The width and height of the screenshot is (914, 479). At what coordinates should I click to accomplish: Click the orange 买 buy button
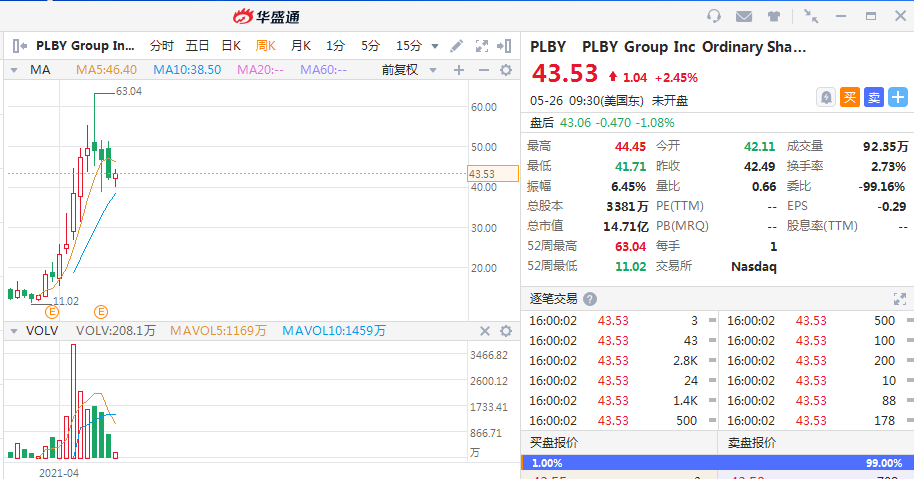click(849, 97)
